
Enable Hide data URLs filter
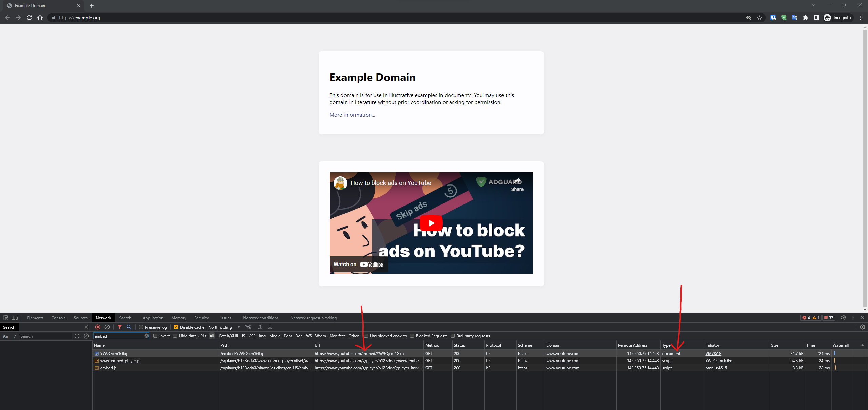[175, 336]
